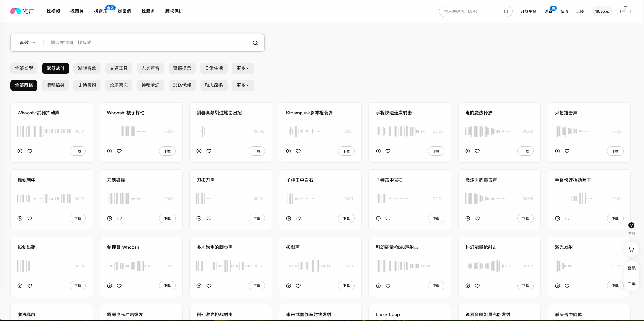Open the 找视频 navigation menu
This screenshot has height=321, width=644.
[x=53, y=11]
